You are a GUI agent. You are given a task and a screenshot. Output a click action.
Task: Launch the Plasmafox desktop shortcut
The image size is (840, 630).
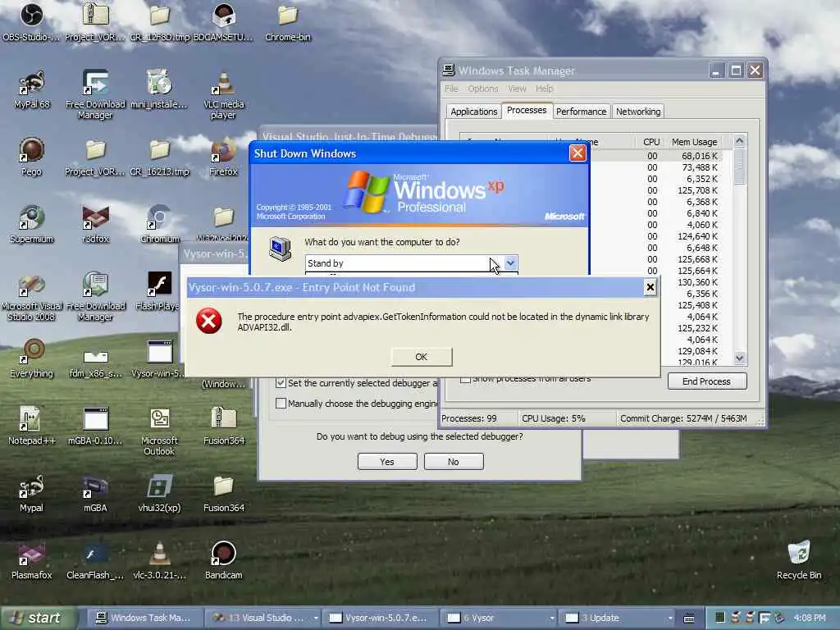point(32,560)
